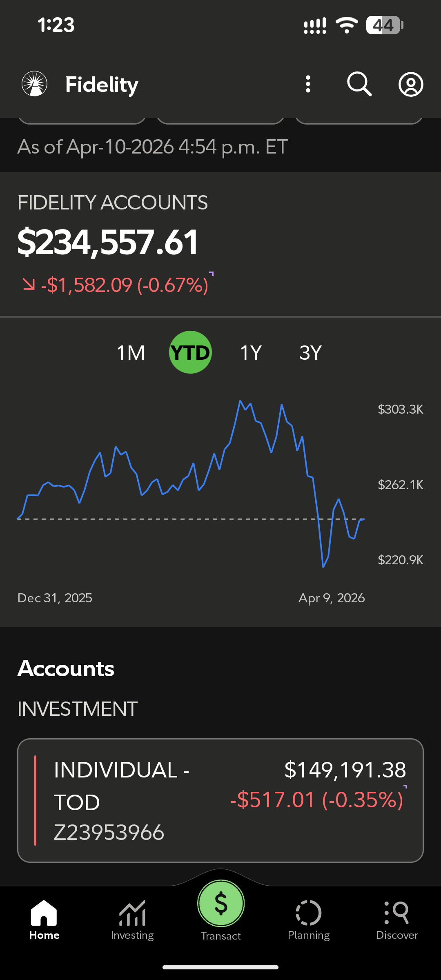This screenshot has width=441, height=980.
Task: Switch chart range to 1M
Action: click(x=131, y=353)
